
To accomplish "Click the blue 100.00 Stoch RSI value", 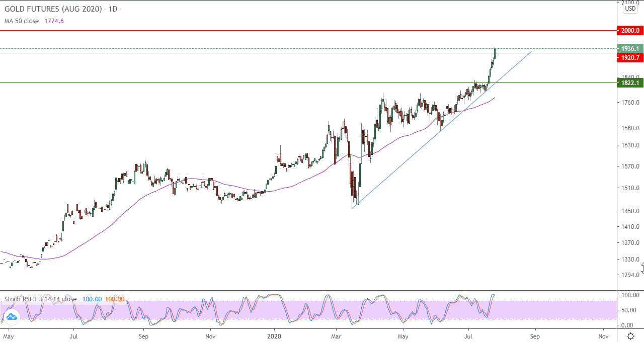I will click(92, 299).
